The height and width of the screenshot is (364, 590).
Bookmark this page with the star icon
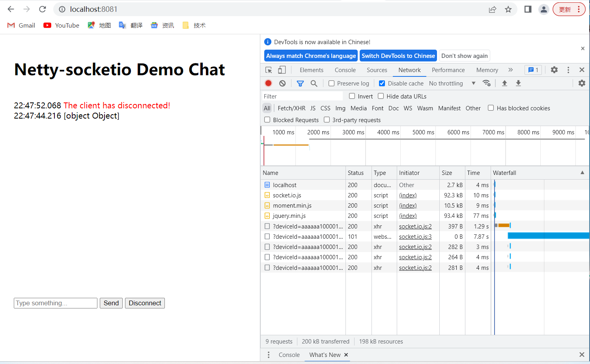(508, 9)
